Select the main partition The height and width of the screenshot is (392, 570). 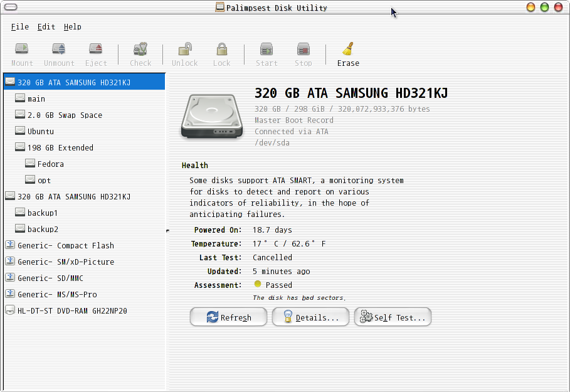tap(84, 98)
